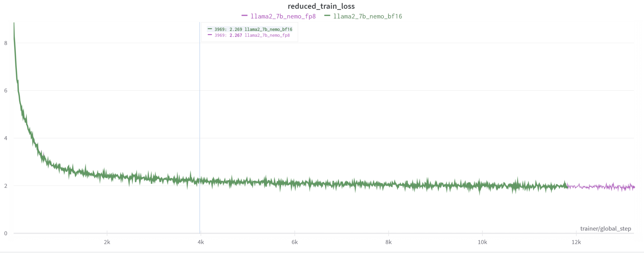Toggle the llama2_7b_nemo_fp8 legend label
644x253 pixels.
tap(283, 16)
